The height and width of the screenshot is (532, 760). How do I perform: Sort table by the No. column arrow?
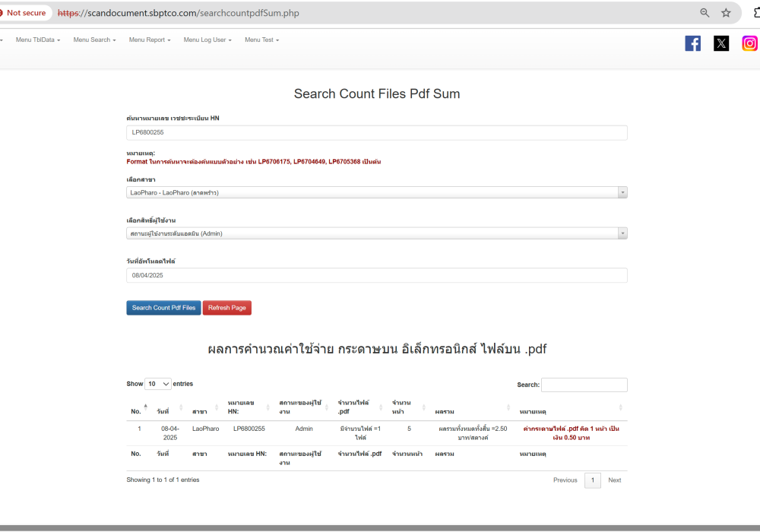coord(145,407)
